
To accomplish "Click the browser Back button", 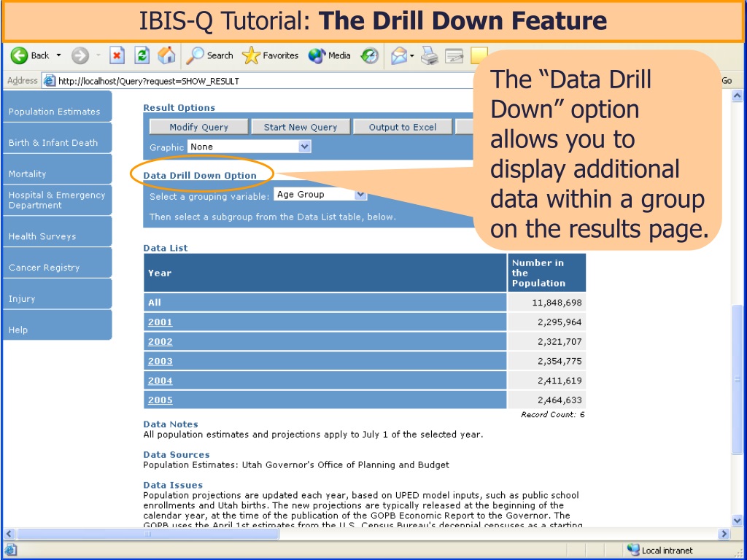I will point(29,55).
